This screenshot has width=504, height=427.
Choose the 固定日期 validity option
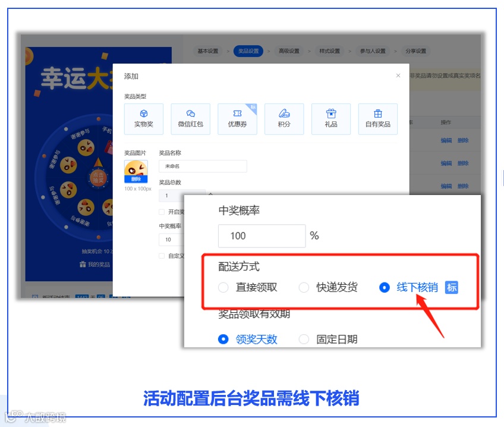tap(328, 339)
